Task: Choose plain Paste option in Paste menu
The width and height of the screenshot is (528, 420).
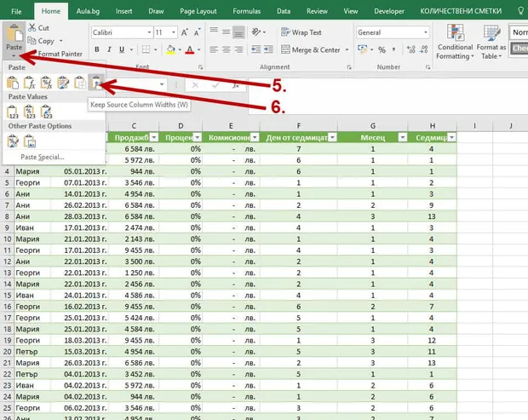Action: pos(13,83)
